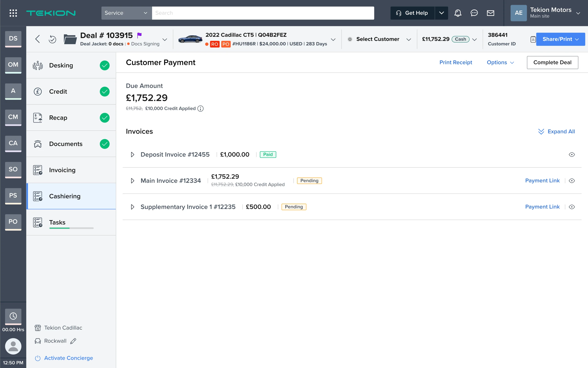Click the Get Help button
Image resolution: width=588 pixels, height=368 pixels.
coord(412,13)
